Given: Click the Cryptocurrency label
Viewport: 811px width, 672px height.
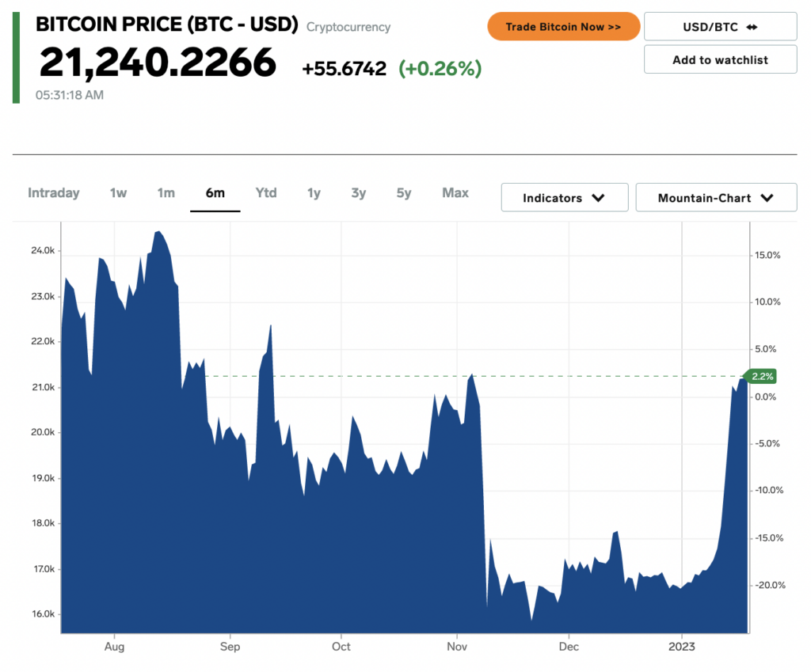Looking at the screenshot, I should pos(348,27).
